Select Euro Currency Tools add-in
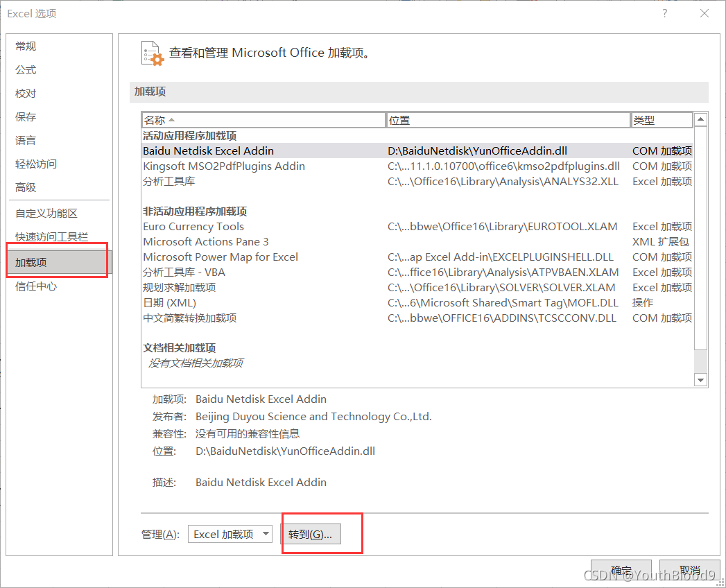 (417, 227)
